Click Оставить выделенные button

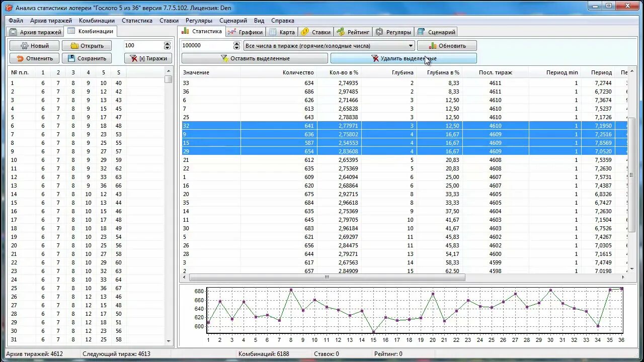[255, 58]
